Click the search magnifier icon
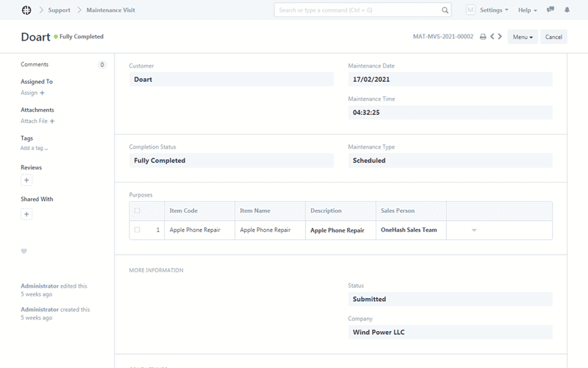This screenshot has height=368, width=588. pos(445,10)
